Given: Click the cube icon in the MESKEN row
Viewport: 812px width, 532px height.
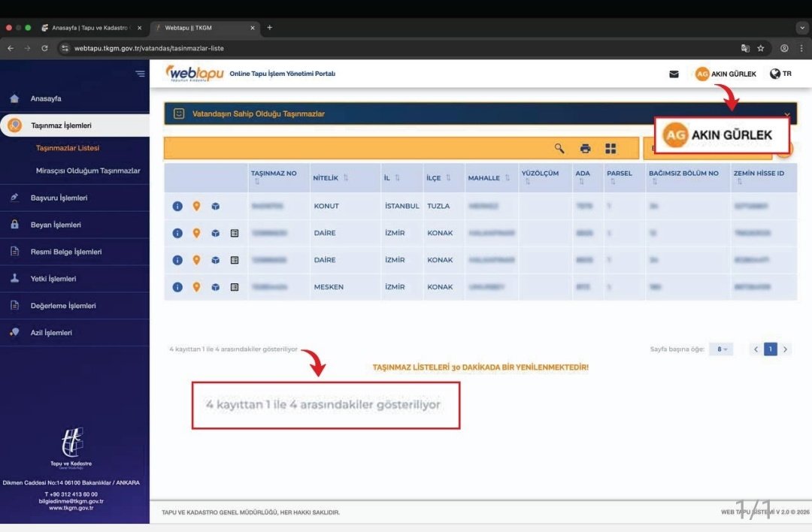Looking at the screenshot, I should tap(216, 287).
